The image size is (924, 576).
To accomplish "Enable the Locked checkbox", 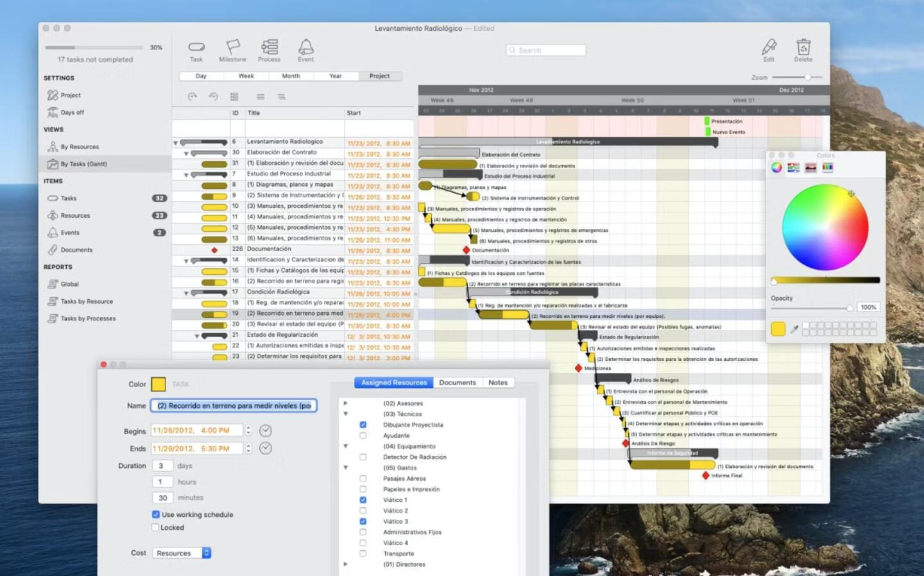I will coord(155,528).
